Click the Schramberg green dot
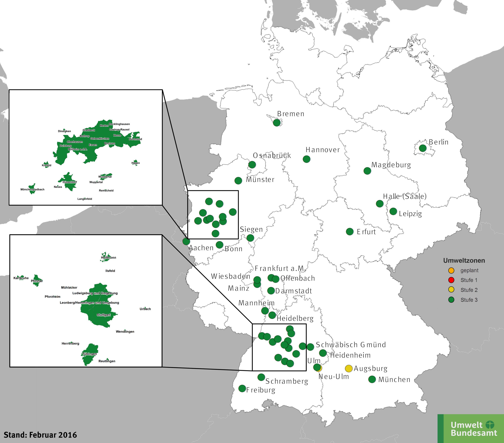 point(261,377)
